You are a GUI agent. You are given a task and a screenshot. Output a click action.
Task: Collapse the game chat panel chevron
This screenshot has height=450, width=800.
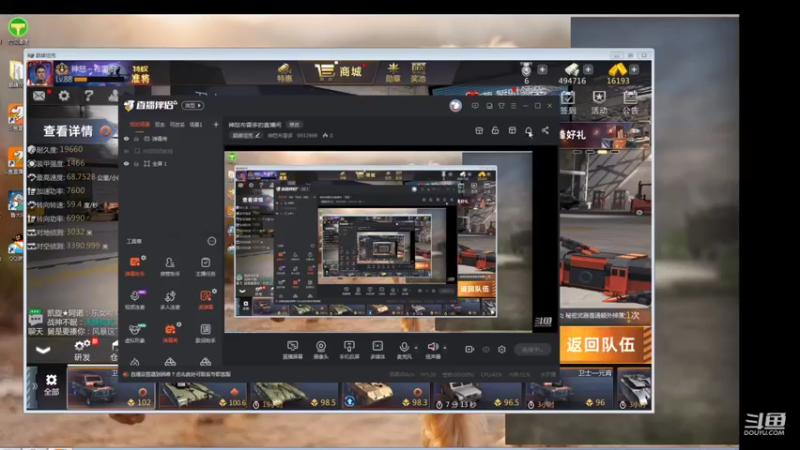click(43, 350)
